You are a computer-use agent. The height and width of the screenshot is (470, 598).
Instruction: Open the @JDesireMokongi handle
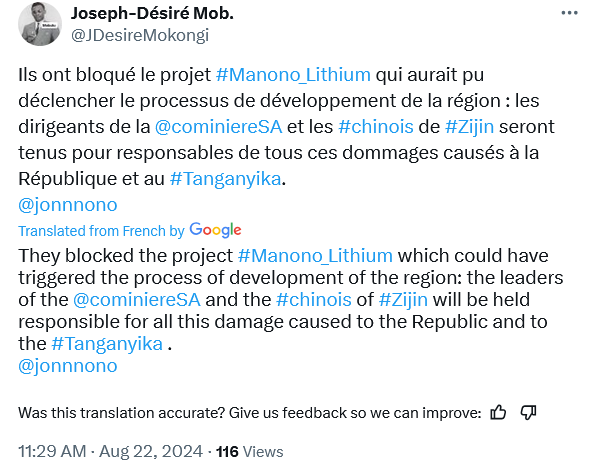pyautogui.click(x=140, y=35)
